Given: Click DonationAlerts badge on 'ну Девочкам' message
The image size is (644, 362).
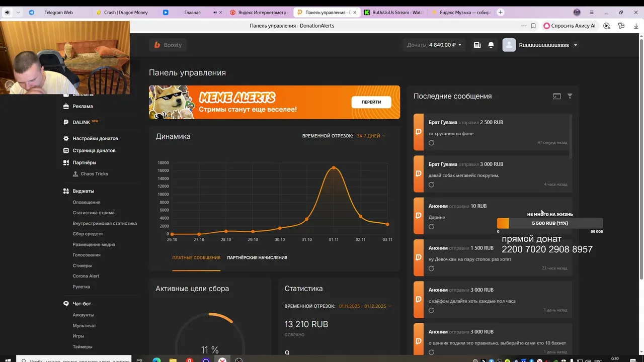Looking at the screenshot, I should (418, 257).
